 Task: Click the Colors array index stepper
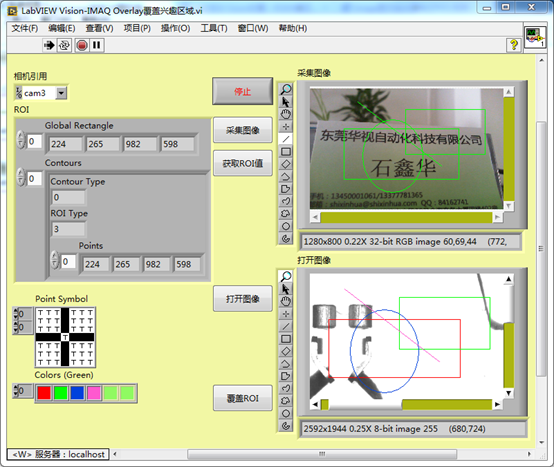pos(16,390)
